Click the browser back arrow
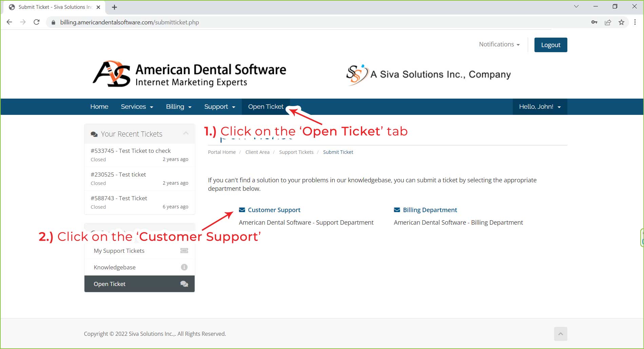This screenshot has height=349, width=644. (x=9, y=22)
